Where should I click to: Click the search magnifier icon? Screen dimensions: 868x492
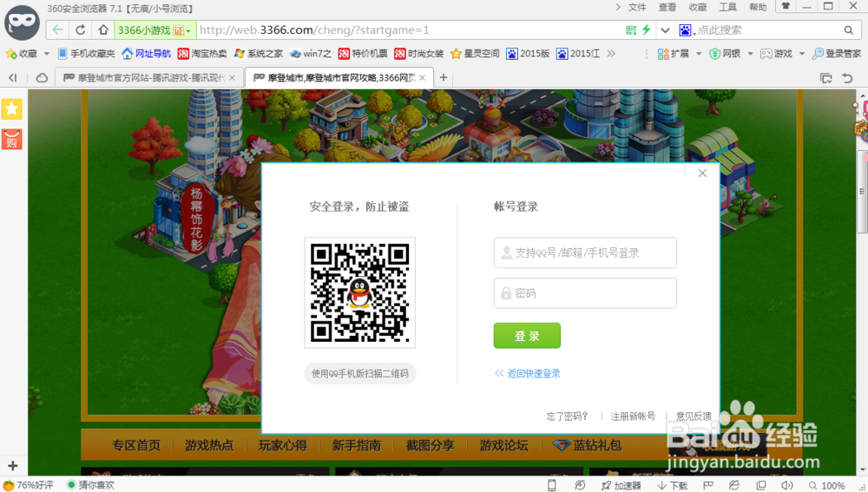pyautogui.click(x=849, y=30)
